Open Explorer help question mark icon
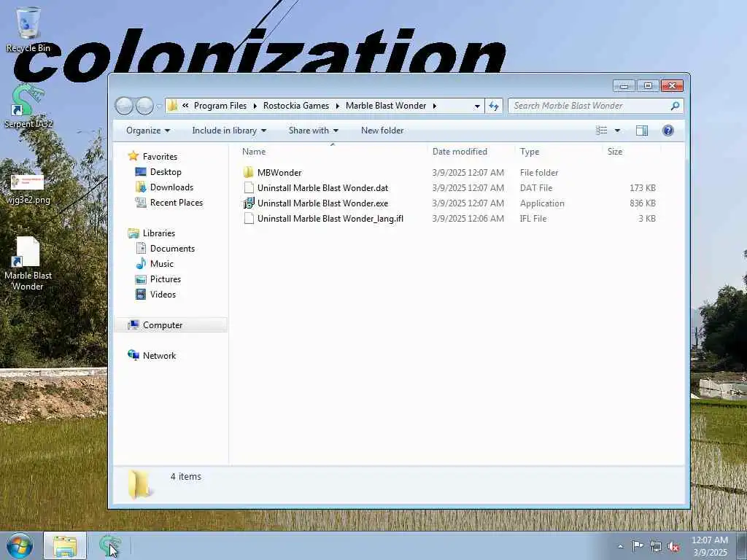 point(668,131)
